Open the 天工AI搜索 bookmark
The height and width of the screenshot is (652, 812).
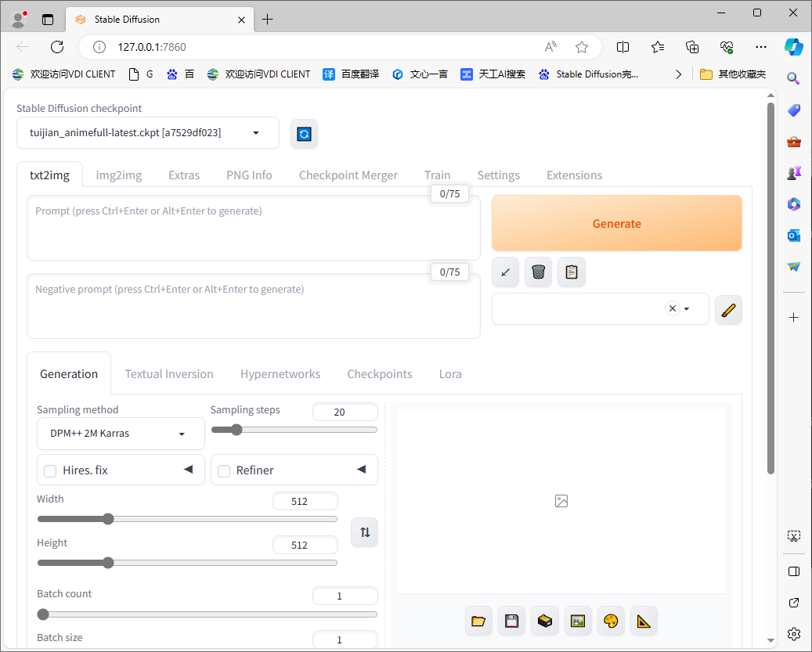coord(493,74)
